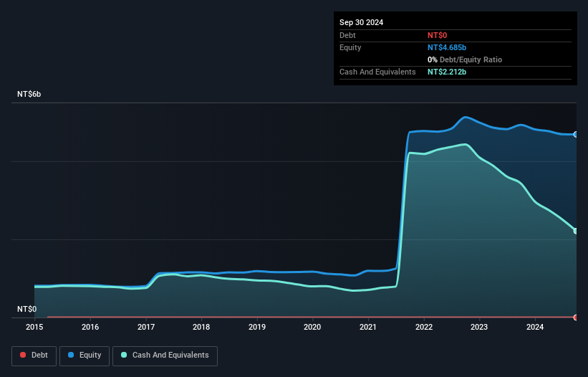
Task: Click the 2019 axis label
Action: click(x=257, y=327)
